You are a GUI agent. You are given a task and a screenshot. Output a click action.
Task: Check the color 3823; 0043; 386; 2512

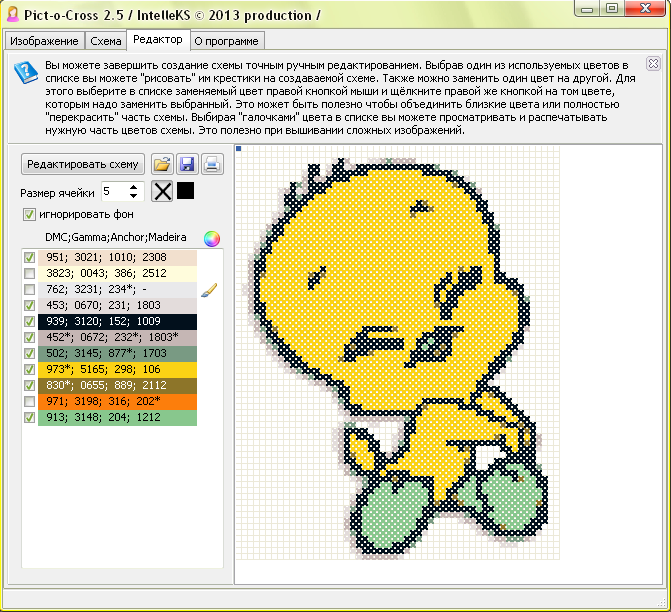(29, 273)
